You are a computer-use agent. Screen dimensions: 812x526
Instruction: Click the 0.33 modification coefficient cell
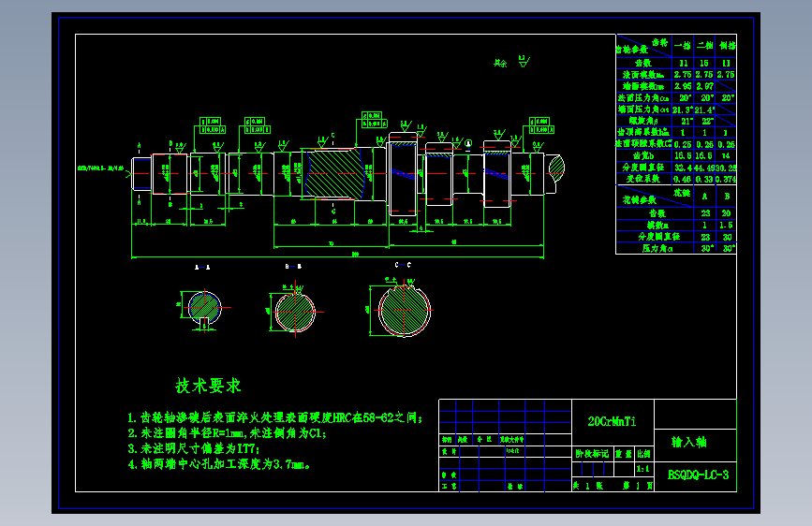point(704,179)
